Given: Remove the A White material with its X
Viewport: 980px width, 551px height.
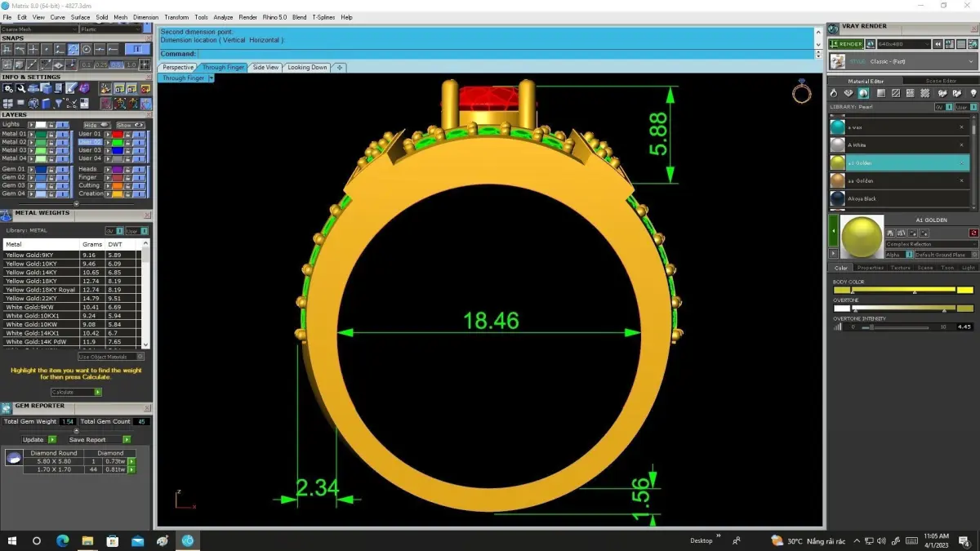Looking at the screenshot, I should point(961,145).
